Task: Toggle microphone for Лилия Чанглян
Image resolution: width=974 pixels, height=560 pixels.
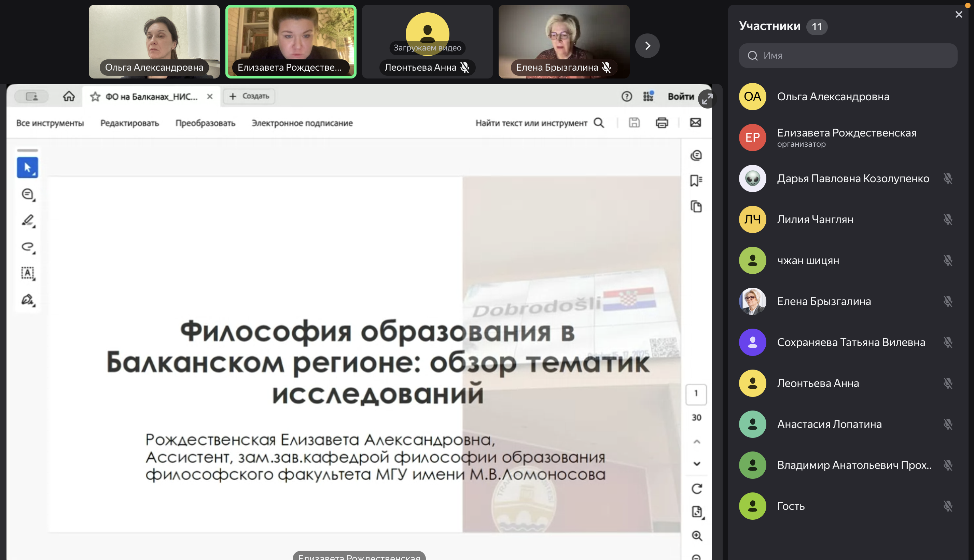Action: click(947, 219)
